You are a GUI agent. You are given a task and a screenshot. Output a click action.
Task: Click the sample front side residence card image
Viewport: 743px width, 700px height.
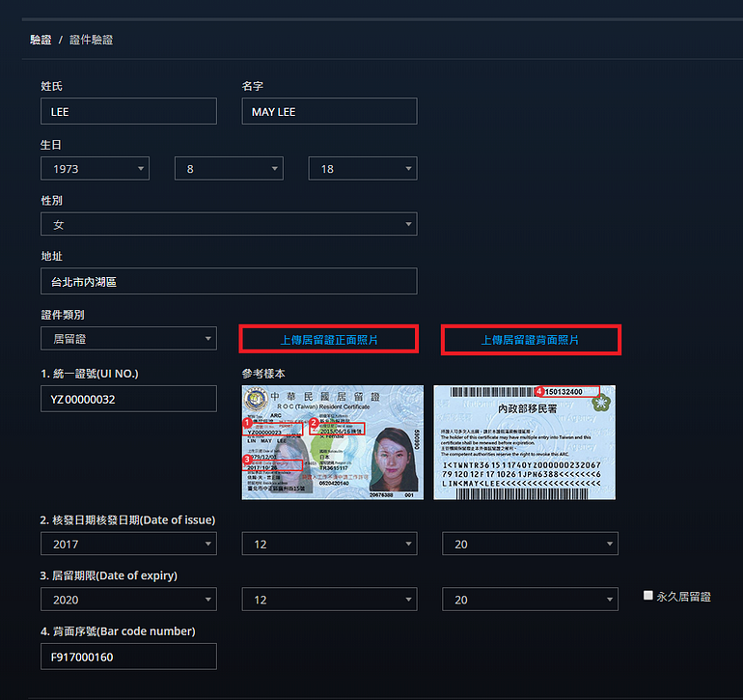coord(333,442)
